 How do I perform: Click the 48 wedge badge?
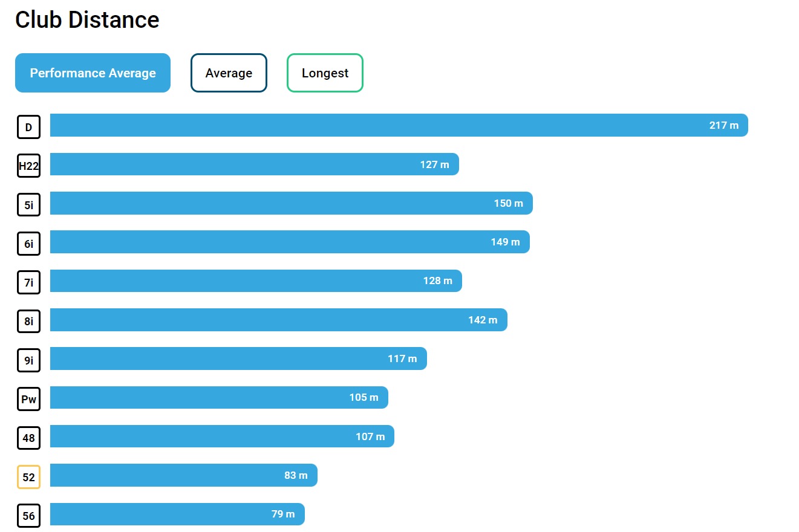[28, 438]
